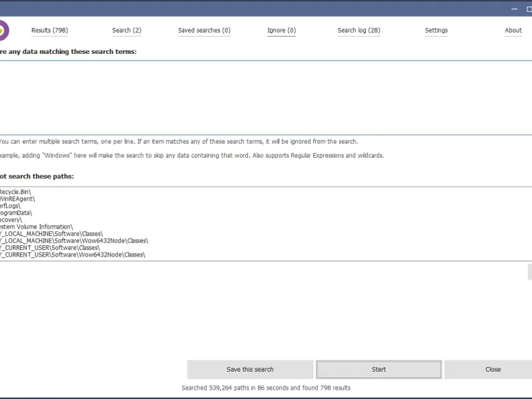Screen dimensions: 532x399
Task: Select the ProgramData\ path line
Action: point(16,213)
